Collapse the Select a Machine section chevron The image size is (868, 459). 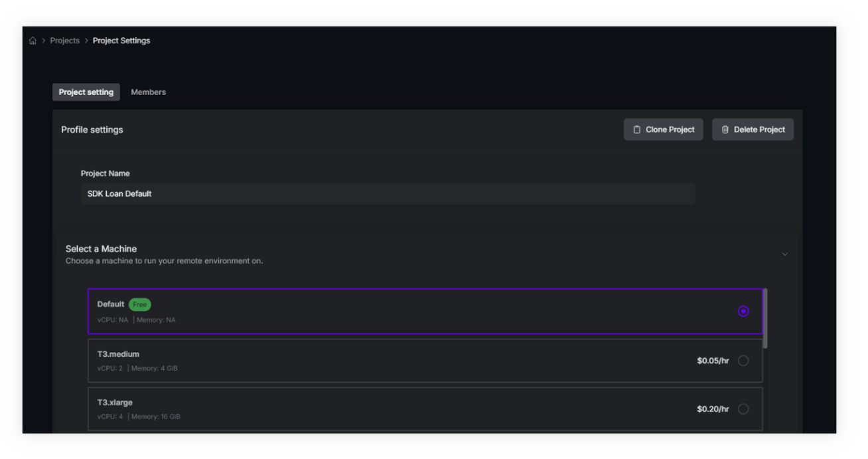(x=785, y=254)
